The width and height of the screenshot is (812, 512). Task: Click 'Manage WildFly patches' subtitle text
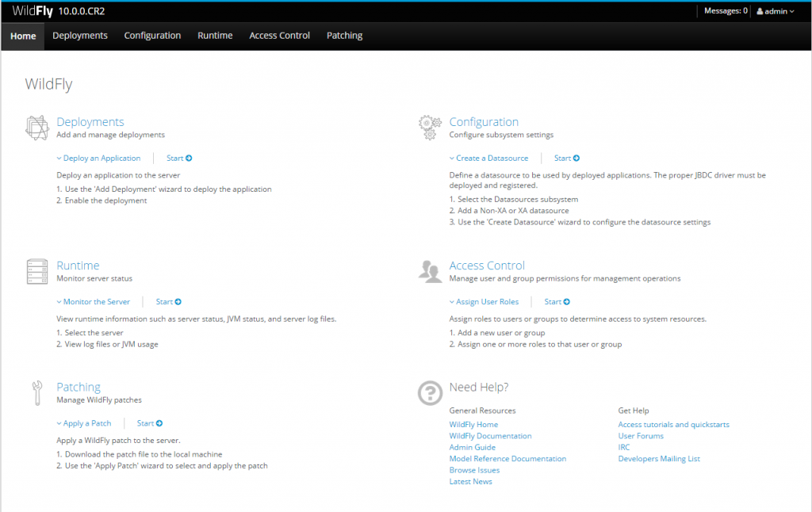point(99,400)
